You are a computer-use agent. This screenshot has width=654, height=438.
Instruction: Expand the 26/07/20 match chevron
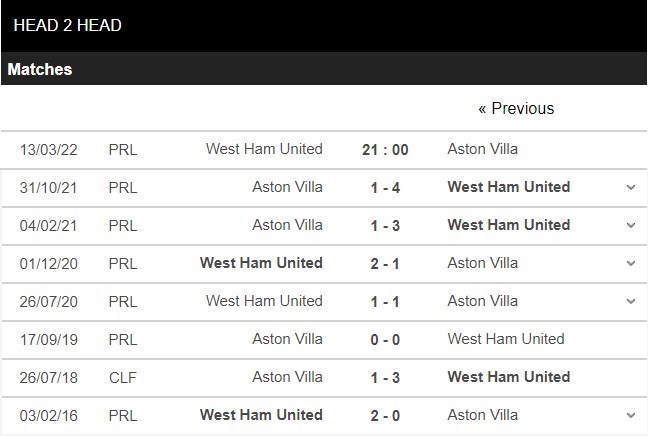631,301
